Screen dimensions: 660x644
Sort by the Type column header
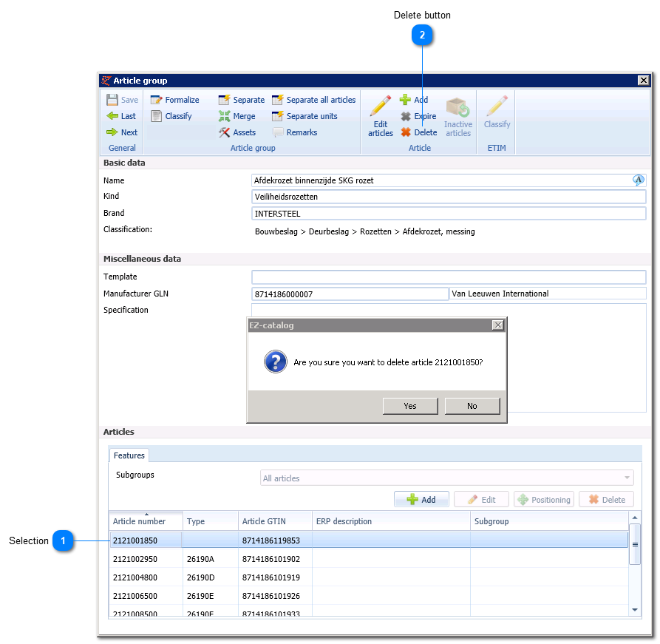coord(211,521)
